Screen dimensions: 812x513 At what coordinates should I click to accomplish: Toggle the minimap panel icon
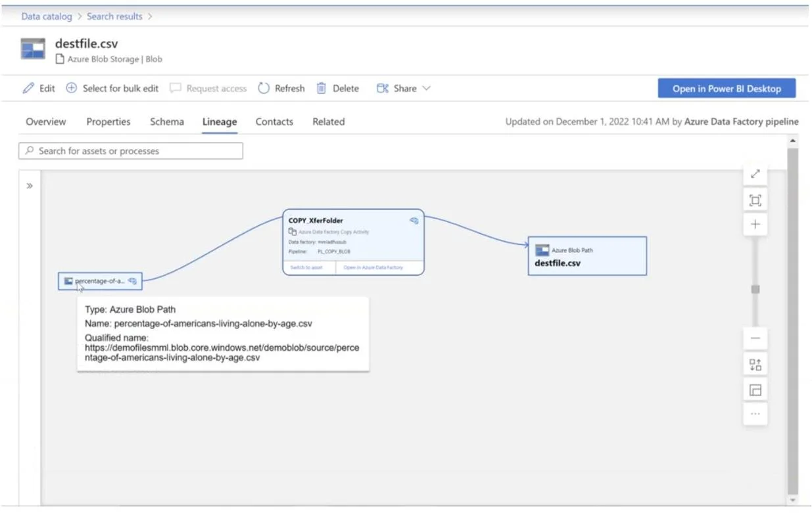pyautogui.click(x=755, y=390)
